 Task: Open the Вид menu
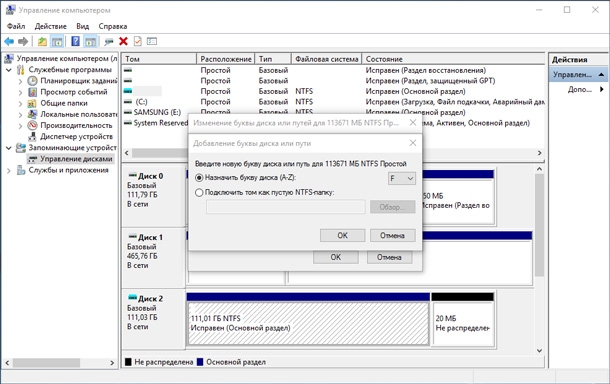pyautogui.click(x=82, y=26)
